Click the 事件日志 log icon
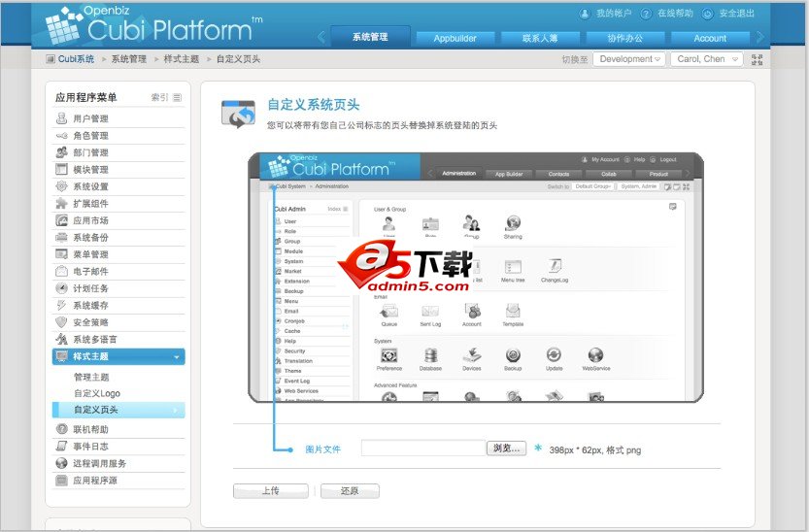This screenshot has width=809, height=532. 61,446
